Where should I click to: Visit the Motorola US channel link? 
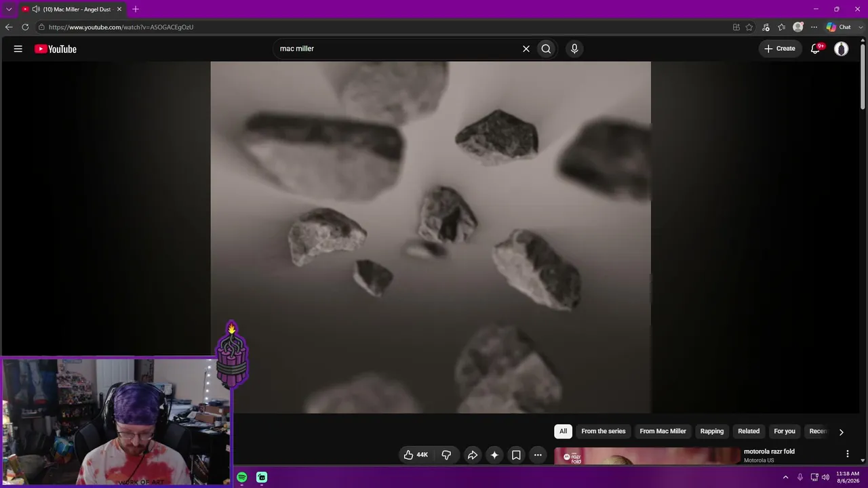pyautogui.click(x=759, y=461)
